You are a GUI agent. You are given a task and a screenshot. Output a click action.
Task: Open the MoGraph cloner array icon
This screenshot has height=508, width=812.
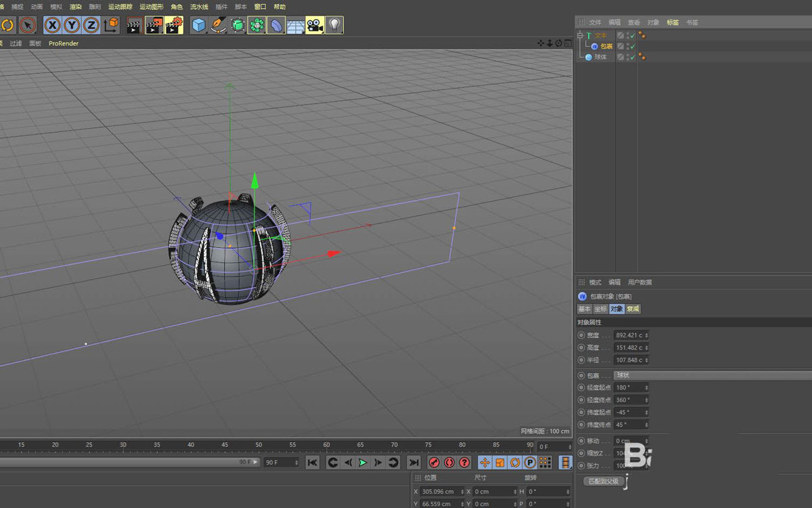pos(256,26)
